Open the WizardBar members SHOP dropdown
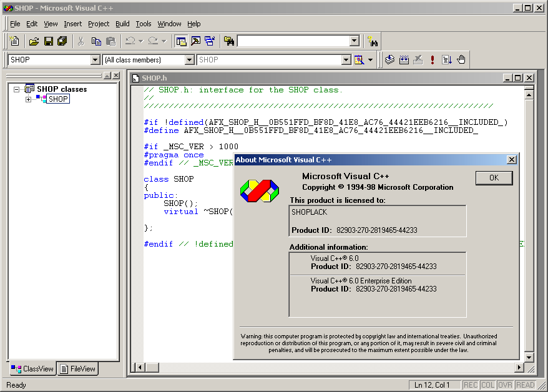 point(346,60)
